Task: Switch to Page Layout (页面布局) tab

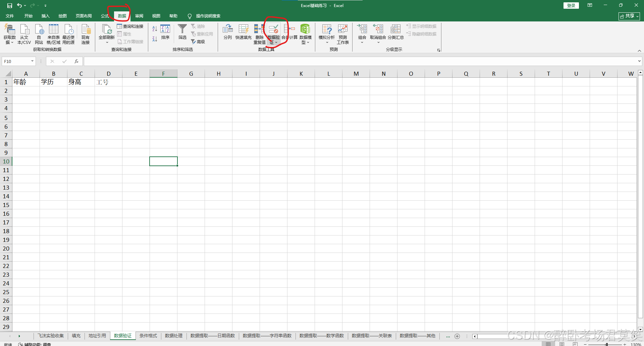Action: tap(84, 16)
